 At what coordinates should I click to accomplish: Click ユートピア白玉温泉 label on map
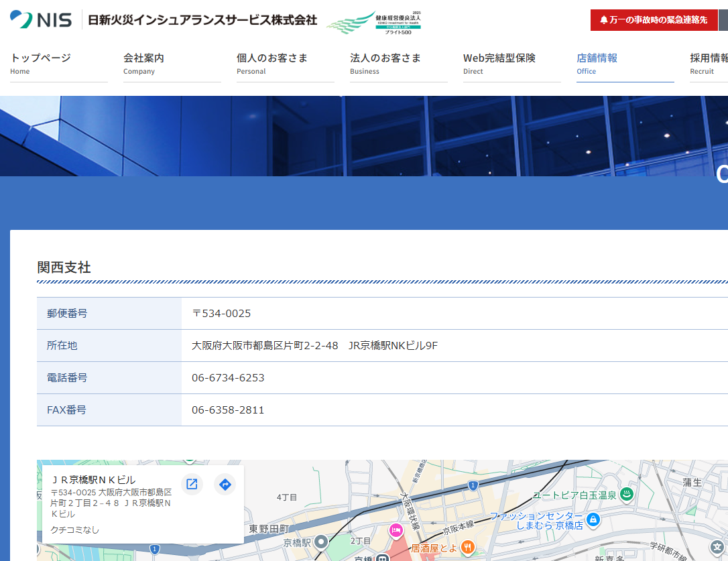coord(574,495)
